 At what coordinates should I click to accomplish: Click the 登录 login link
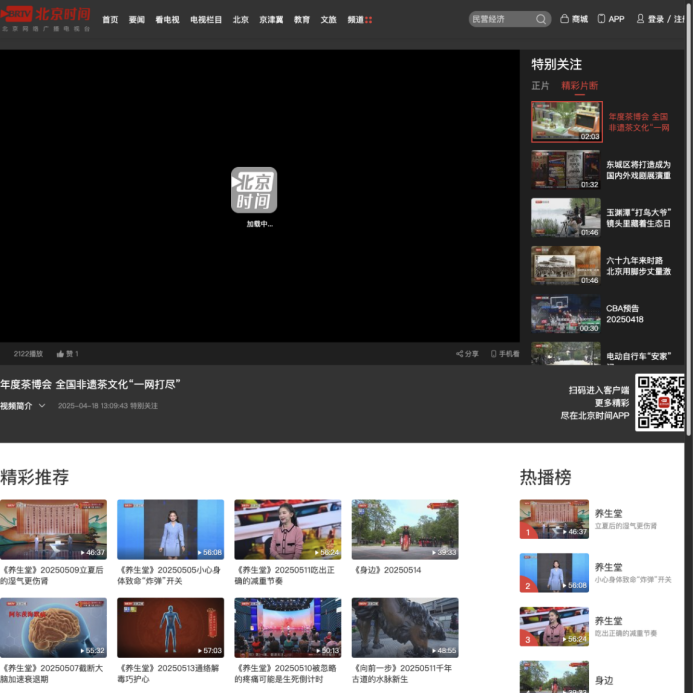(x=656, y=19)
